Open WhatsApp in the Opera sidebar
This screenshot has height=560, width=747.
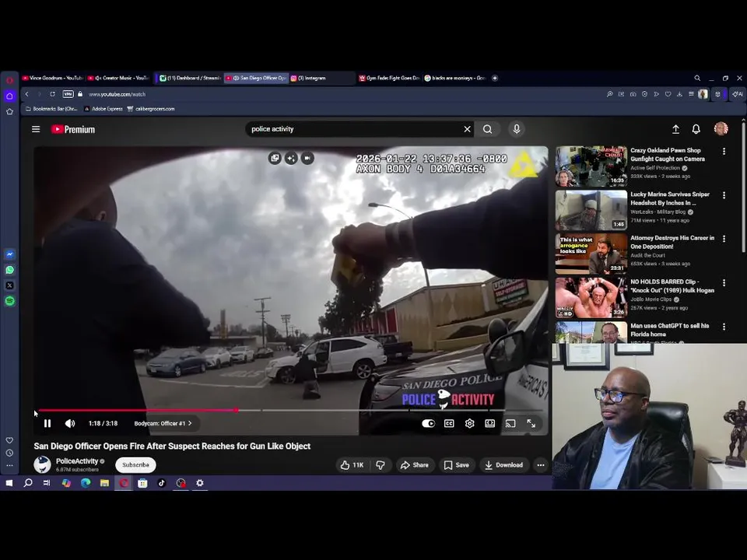coord(9,270)
